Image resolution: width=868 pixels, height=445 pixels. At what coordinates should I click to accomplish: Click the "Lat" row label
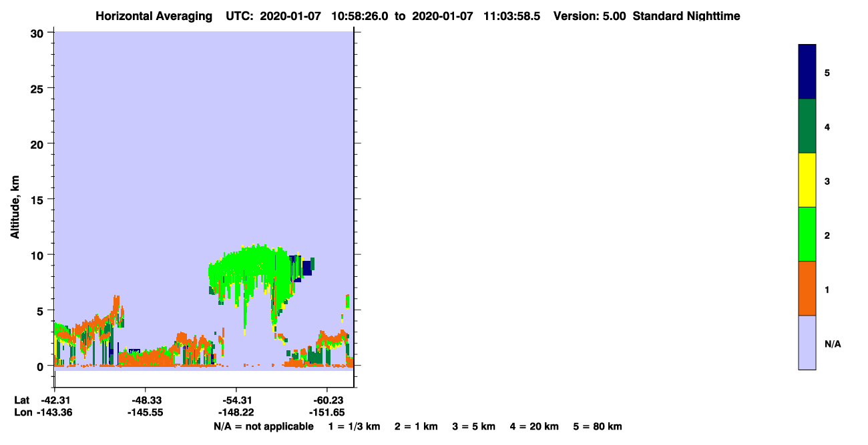point(22,400)
